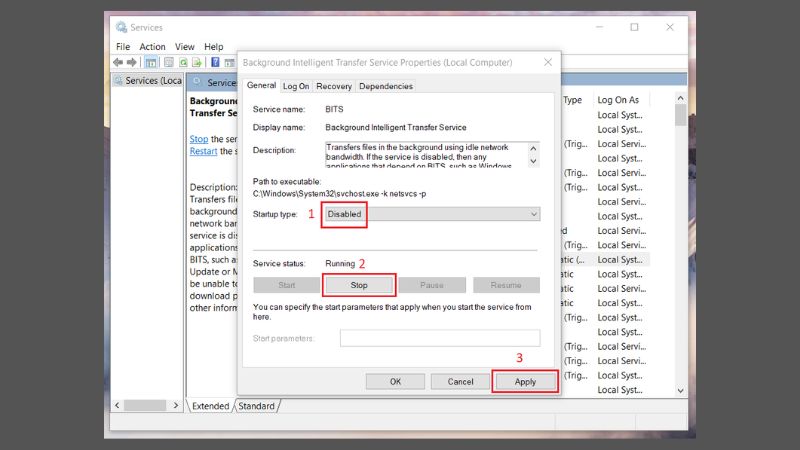The width and height of the screenshot is (800, 450).
Task: Open the Action menu
Action: [152, 46]
